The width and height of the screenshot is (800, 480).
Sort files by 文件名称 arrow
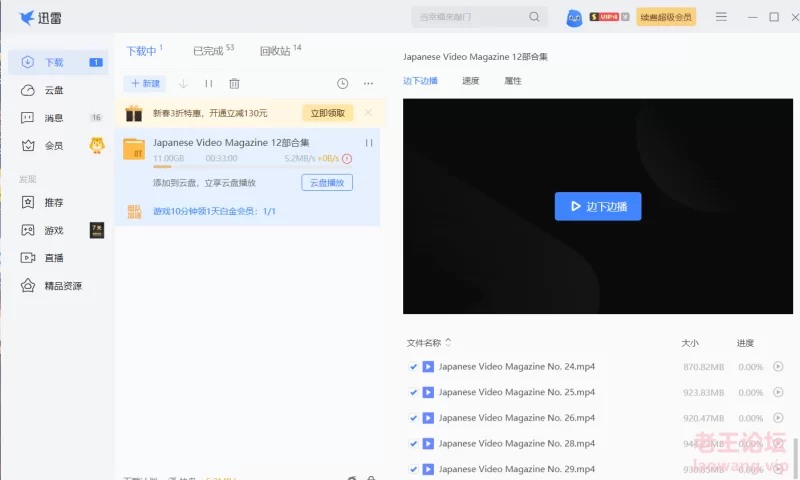[448, 342]
